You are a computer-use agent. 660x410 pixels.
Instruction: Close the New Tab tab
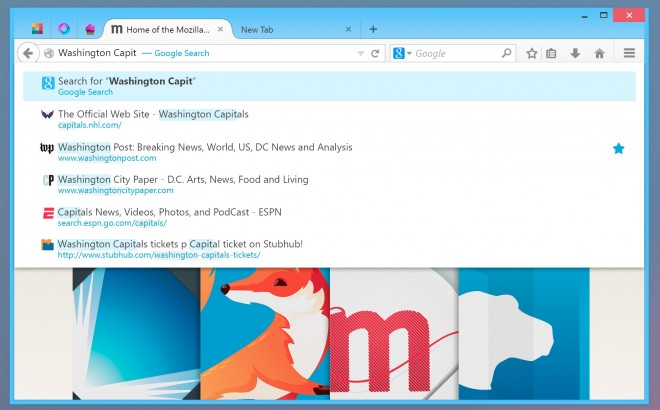[349, 29]
